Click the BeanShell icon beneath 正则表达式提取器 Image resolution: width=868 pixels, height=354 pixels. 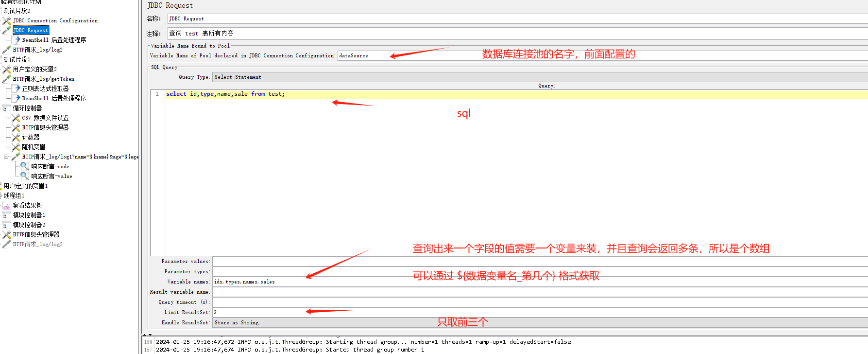pos(17,98)
